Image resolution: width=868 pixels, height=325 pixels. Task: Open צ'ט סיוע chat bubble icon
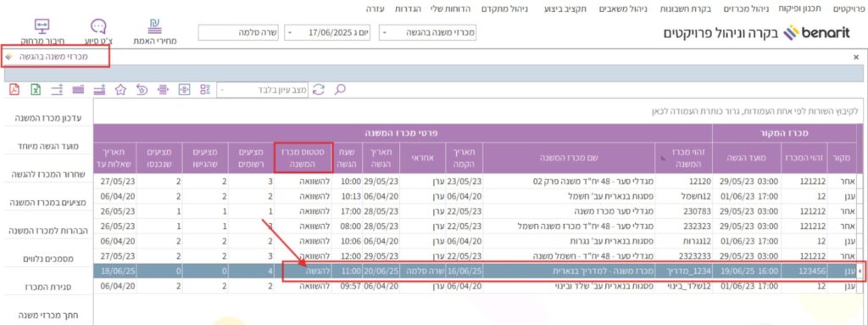coord(98,25)
